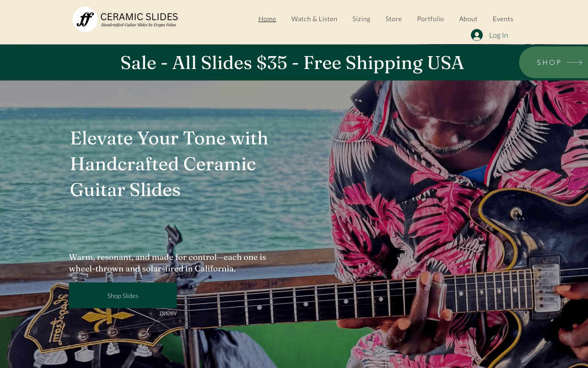The image size is (588, 368).
Task: Click the SHOP pill button
Action: tap(554, 62)
